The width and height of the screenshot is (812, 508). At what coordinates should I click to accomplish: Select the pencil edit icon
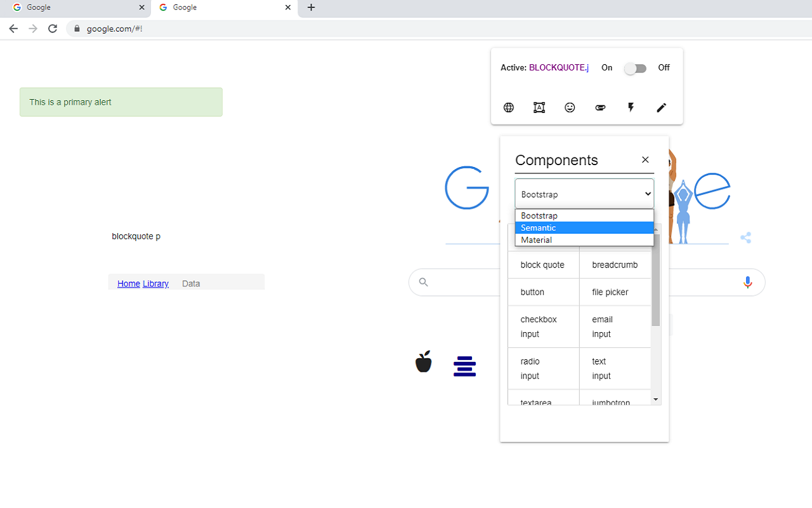[661, 108]
